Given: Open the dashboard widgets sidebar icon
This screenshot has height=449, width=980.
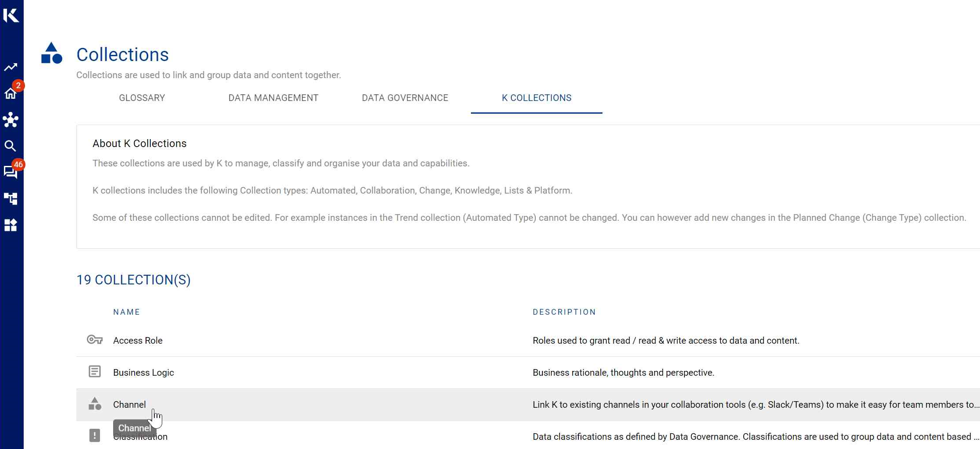Looking at the screenshot, I should click(x=11, y=225).
